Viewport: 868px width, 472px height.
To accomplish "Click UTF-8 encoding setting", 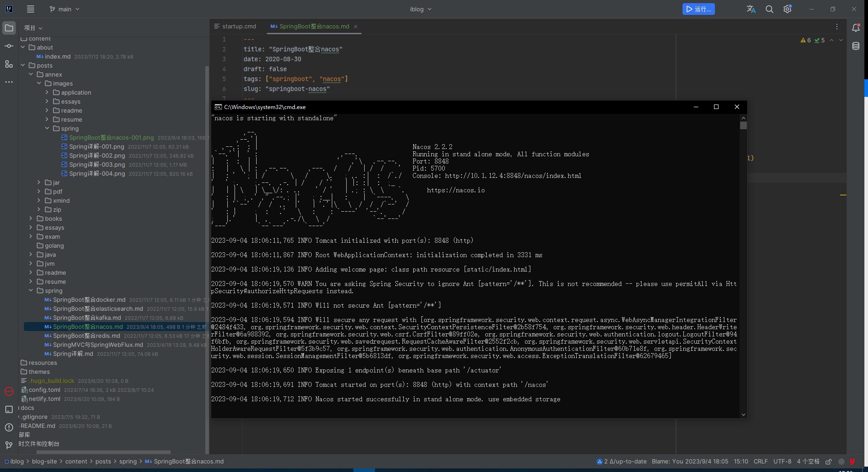I will click(782, 462).
